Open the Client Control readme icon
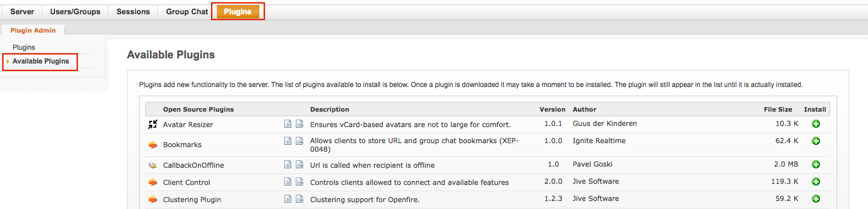The width and height of the screenshot is (868, 209). click(x=288, y=182)
